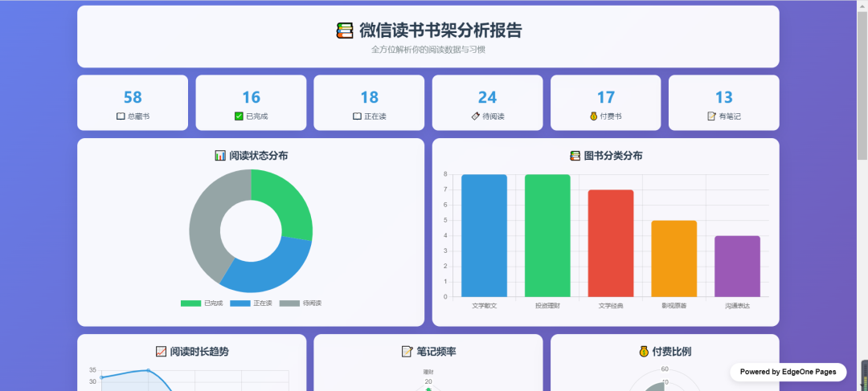This screenshot has height=391, width=868.
Task: Click the stacked books icon beside the report title
Action: (x=344, y=31)
